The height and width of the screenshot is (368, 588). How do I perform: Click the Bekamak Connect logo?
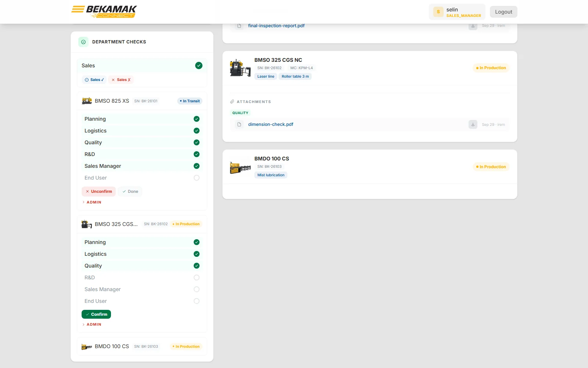tap(104, 11)
